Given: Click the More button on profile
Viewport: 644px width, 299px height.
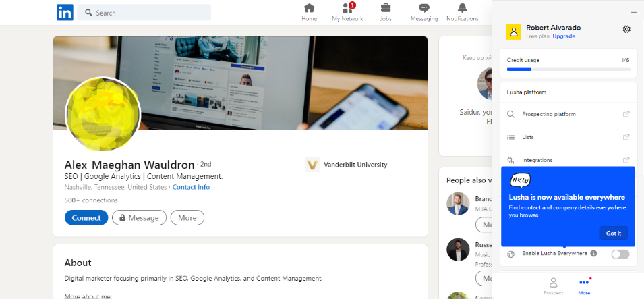Looking at the screenshot, I should coord(187,218).
